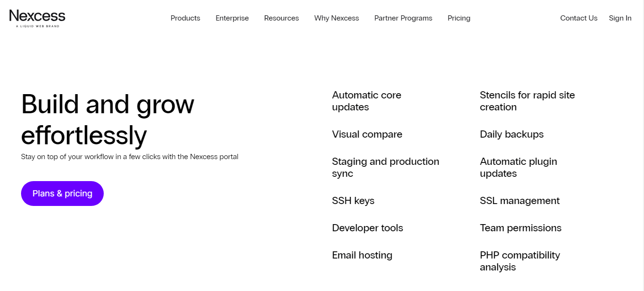Click the 'Visual compare' text
The height and width of the screenshot is (291, 644).
point(367,134)
